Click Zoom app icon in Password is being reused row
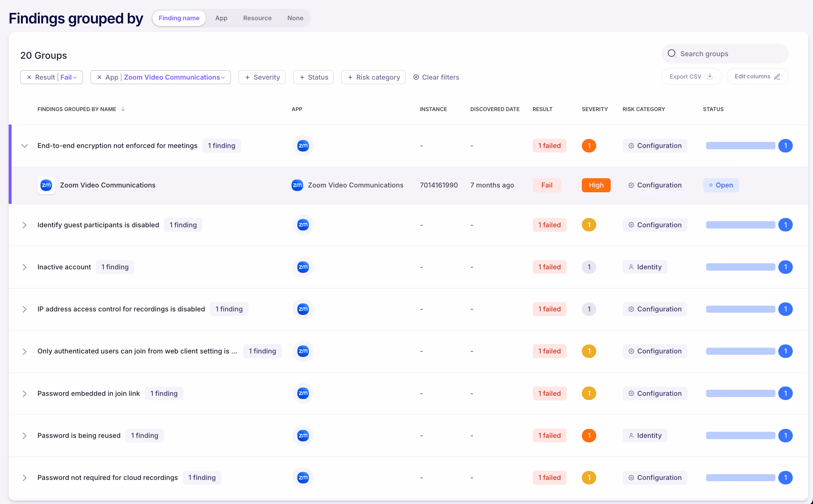 click(303, 435)
